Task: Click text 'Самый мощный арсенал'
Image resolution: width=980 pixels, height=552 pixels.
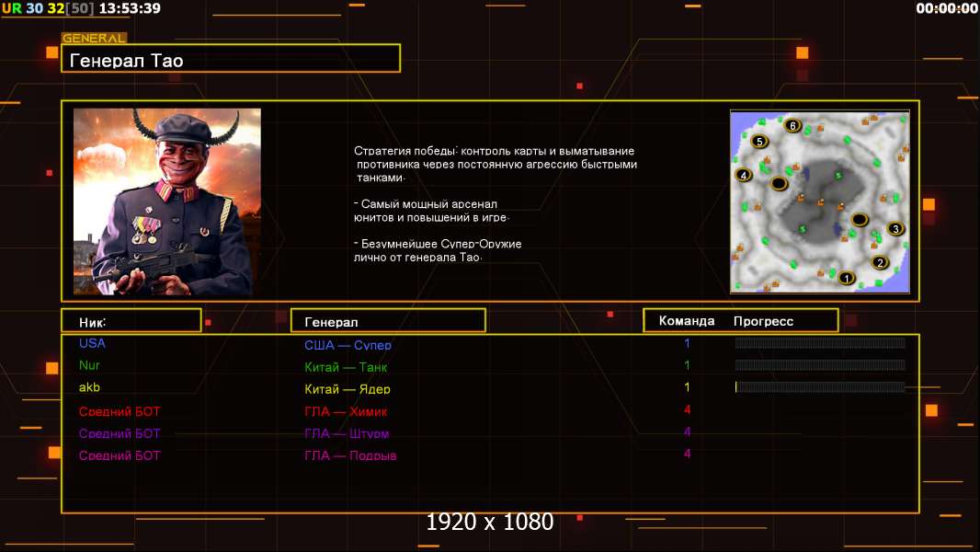Action: pos(429,204)
